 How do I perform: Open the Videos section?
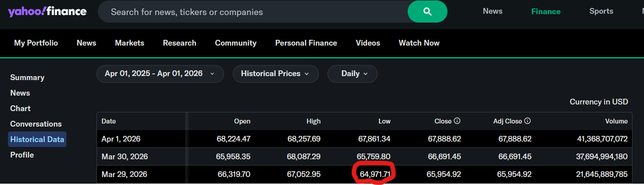coord(368,43)
